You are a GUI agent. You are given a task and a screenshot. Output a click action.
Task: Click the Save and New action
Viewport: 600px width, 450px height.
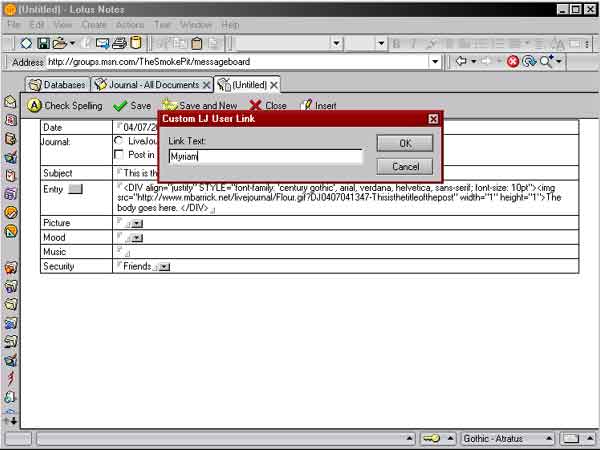[x=199, y=106]
